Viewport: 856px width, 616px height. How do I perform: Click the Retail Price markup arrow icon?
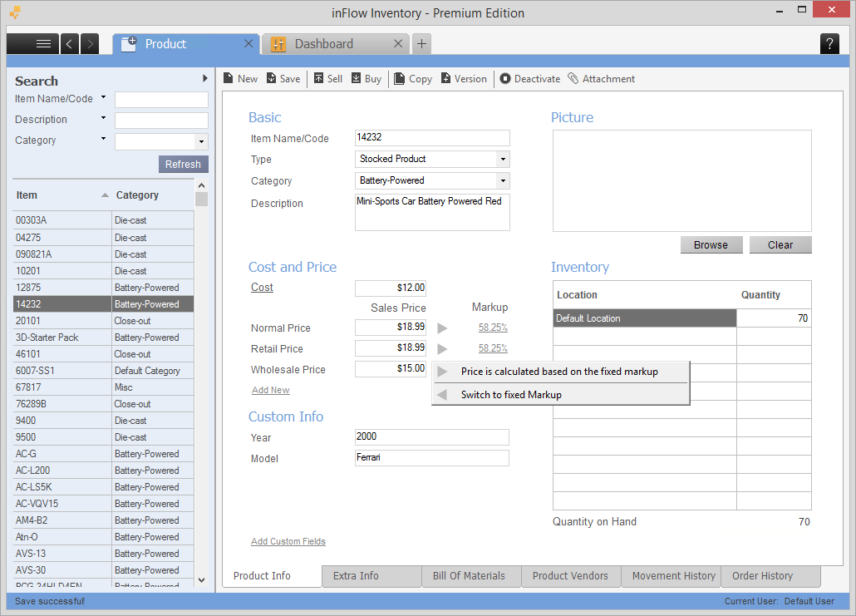click(442, 348)
